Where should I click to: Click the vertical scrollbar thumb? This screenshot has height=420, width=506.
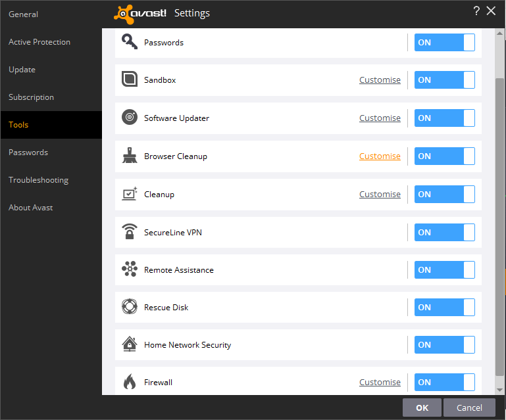[x=499, y=223]
